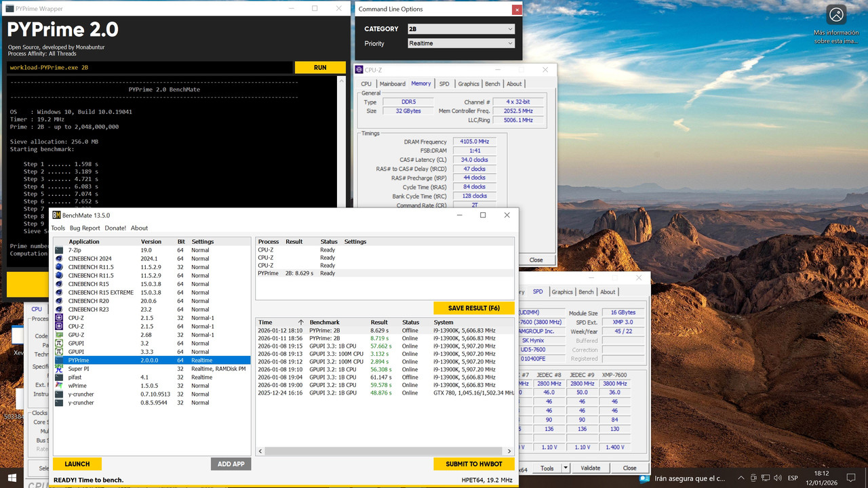Screen dimensions: 868x488
Task: Open the Bug Report menu in BenchMate
Action: tap(85, 228)
